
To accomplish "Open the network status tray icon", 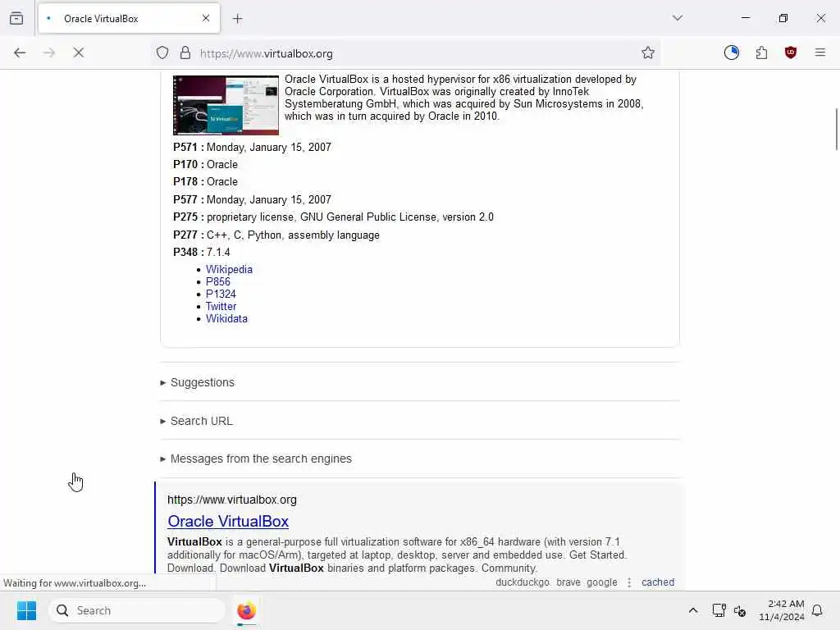I will [719, 610].
